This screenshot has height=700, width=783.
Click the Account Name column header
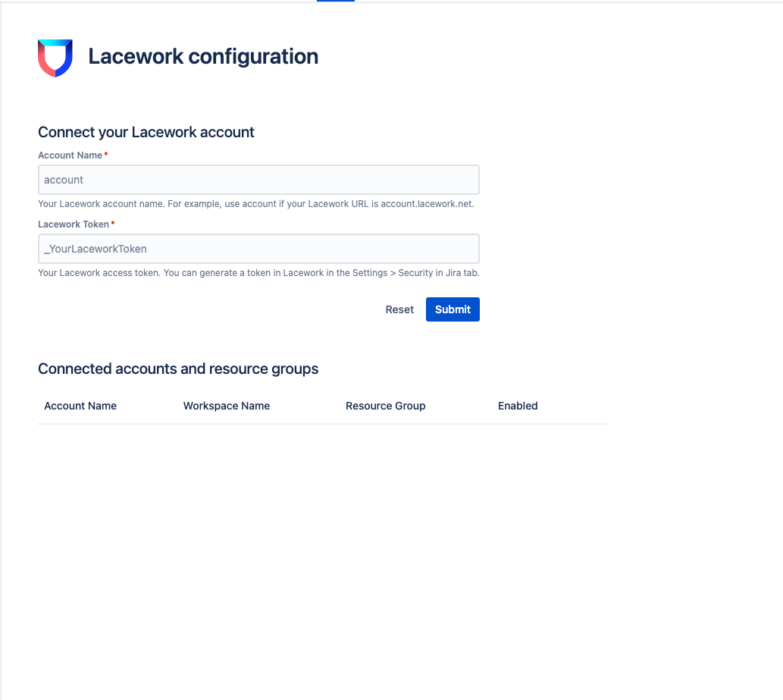click(x=80, y=406)
